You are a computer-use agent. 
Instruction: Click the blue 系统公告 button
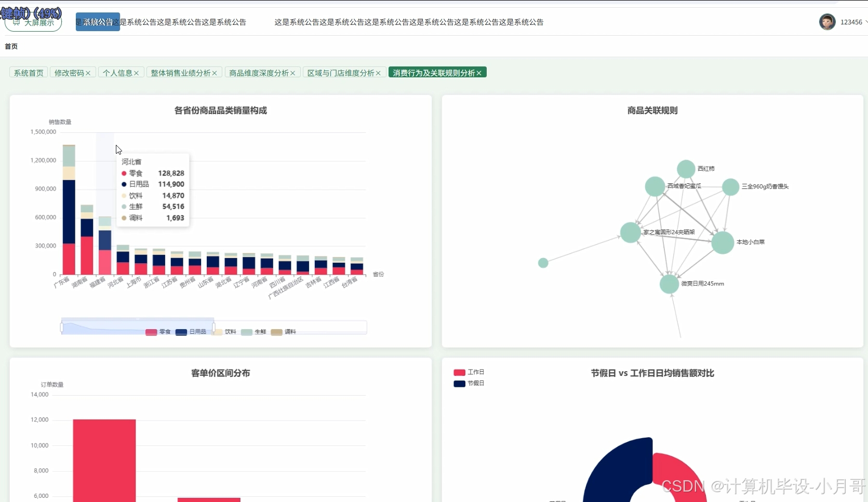tap(98, 22)
